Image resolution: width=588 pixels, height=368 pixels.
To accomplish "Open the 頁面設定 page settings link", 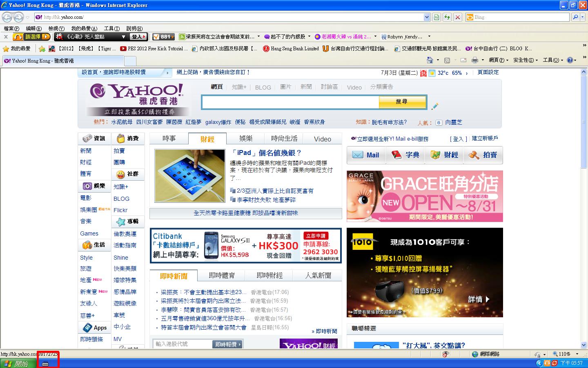I will point(488,72).
